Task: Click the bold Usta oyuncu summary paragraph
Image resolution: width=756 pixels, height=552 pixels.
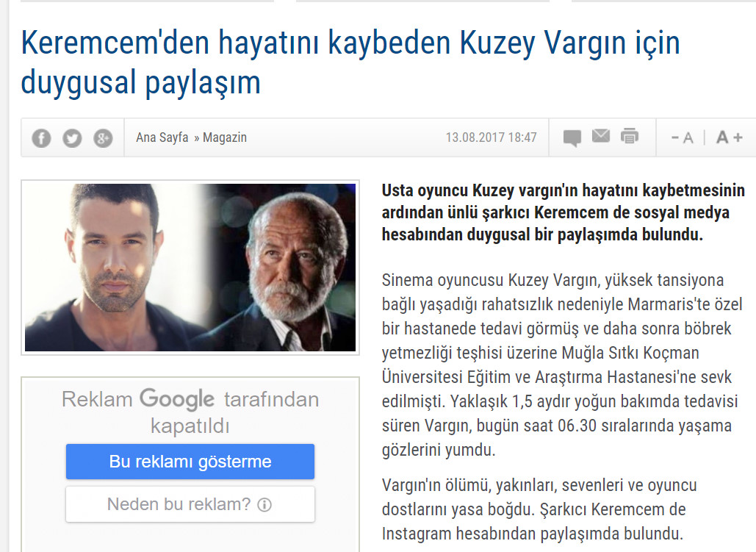Action: (563, 212)
